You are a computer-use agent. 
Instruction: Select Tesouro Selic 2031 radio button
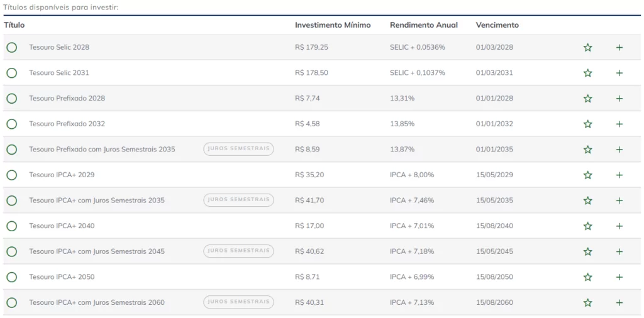(x=11, y=73)
